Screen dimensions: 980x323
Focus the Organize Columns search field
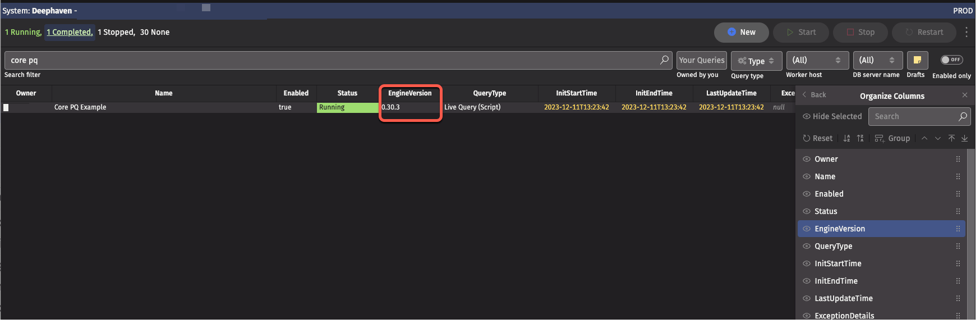point(914,116)
